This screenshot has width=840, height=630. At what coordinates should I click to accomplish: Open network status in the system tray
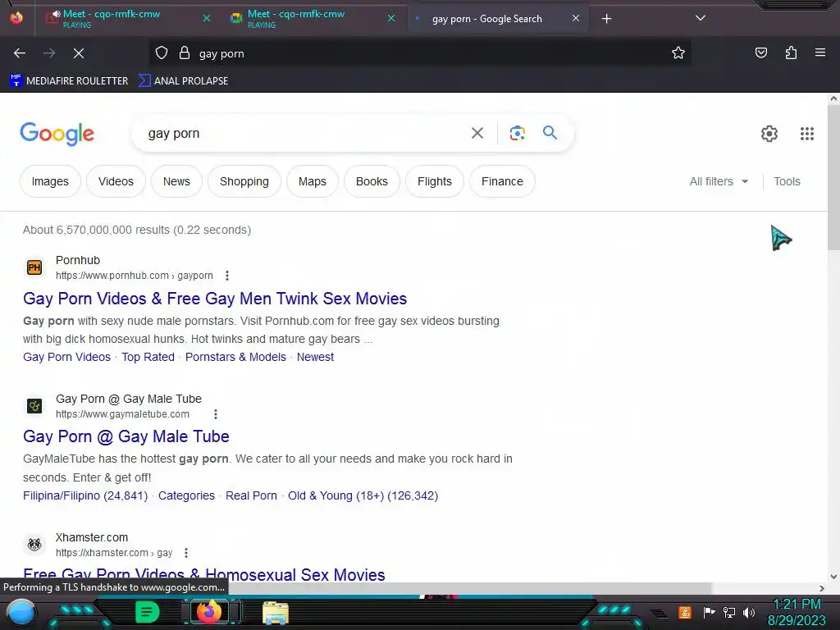728,612
